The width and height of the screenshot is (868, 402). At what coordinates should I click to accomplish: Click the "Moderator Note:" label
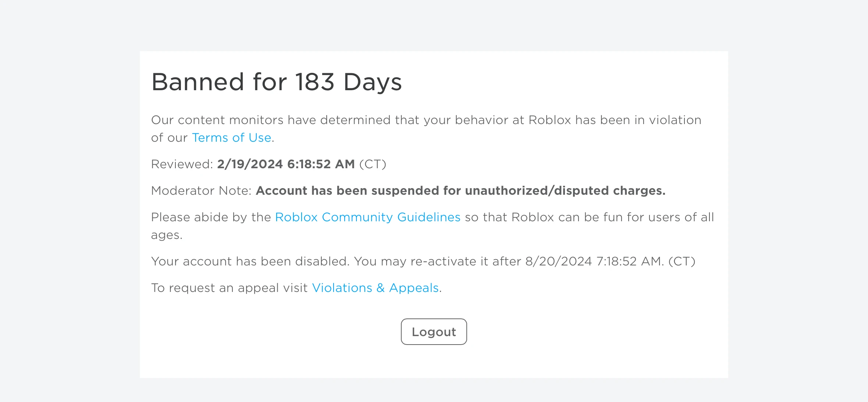[200, 191]
